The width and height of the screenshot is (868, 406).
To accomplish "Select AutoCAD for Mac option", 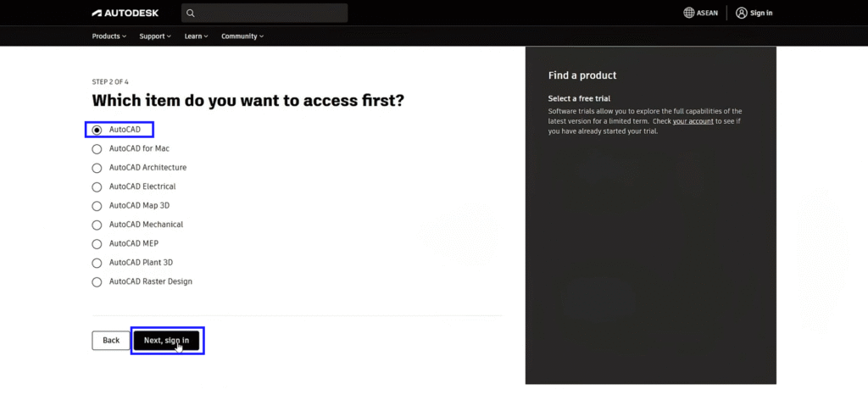I will (x=97, y=148).
